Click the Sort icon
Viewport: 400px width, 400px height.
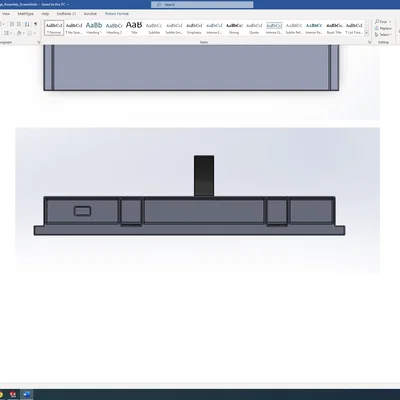(x=27, y=24)
